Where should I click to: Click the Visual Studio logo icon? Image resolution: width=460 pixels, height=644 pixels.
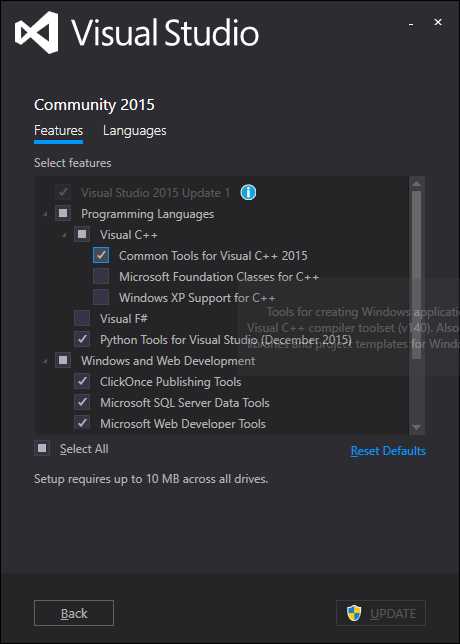click(37, 32)
